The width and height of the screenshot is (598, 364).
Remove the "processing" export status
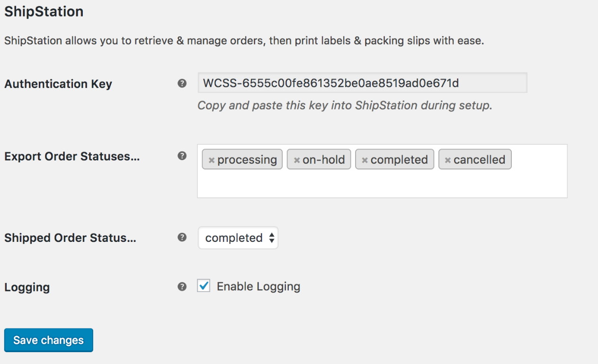[212, 160]
